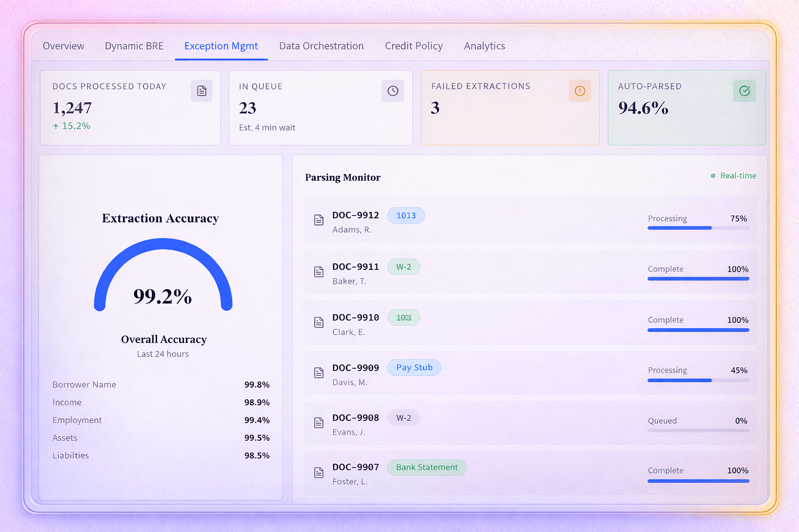Open the Overview tab
The width and height of the screenshot is (799, 532).
[63, 46]
